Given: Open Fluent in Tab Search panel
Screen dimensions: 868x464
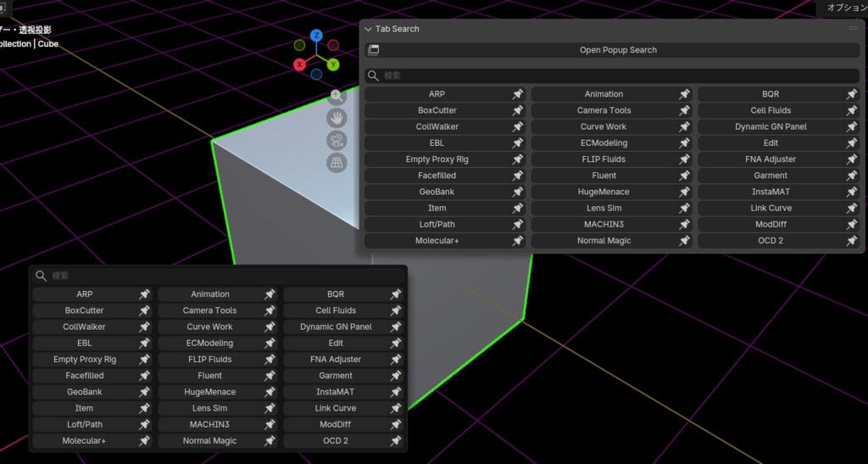Looking at the screenshot, I should [604, 176].
